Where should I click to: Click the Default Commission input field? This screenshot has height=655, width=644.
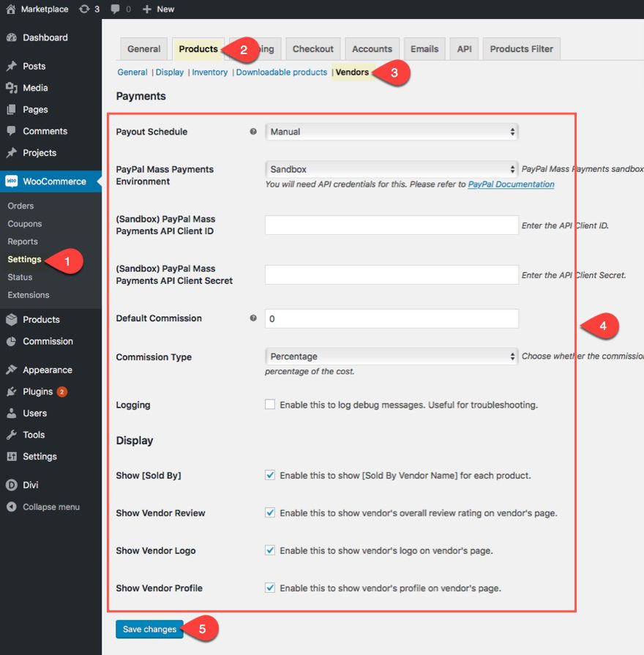[392, 319]
